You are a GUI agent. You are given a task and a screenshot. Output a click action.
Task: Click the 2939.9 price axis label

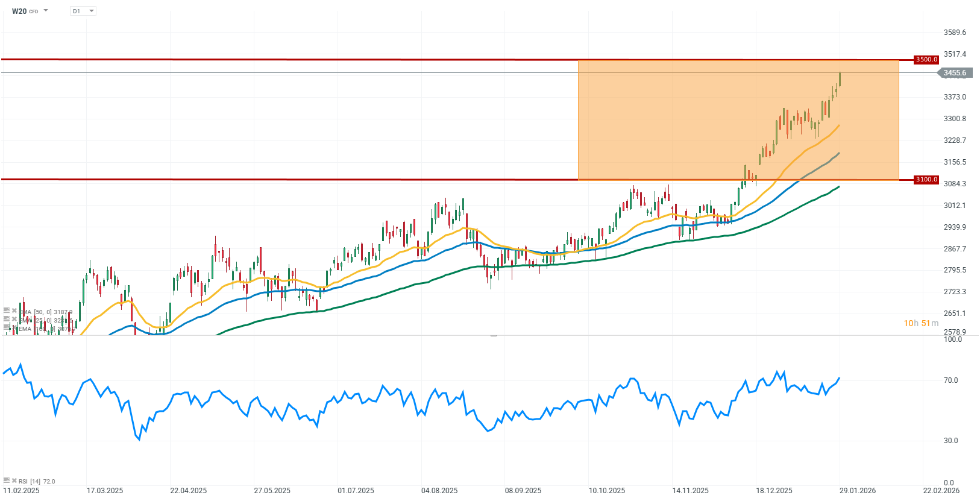click(955, 227)
